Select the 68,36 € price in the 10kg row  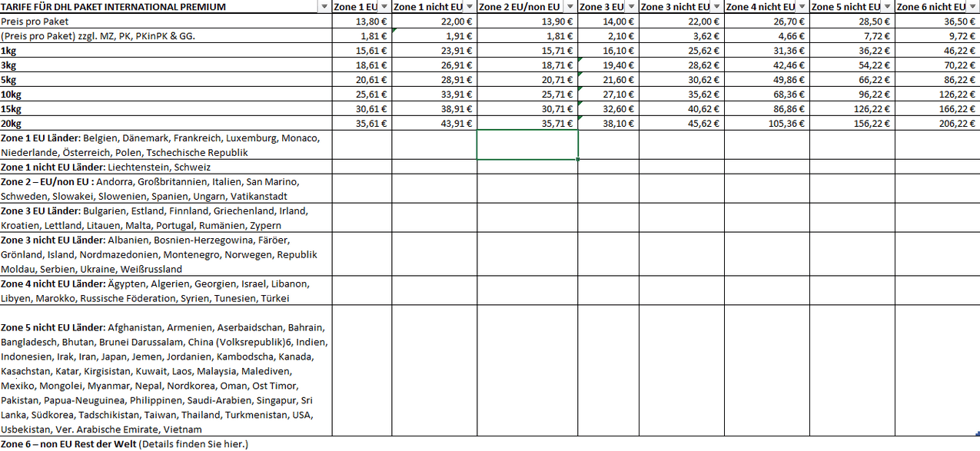click(x=767, y=95)
